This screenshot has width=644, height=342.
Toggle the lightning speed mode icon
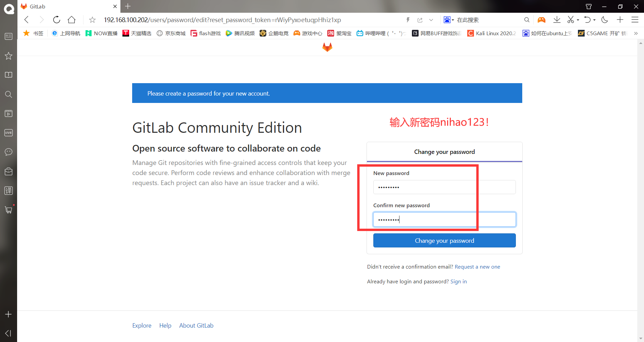(x=408, y=20)
